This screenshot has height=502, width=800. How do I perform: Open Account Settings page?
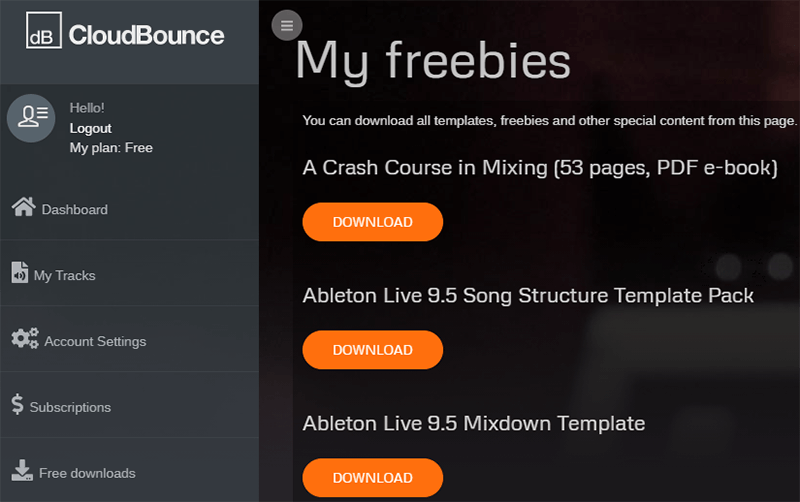click(130, 339)
